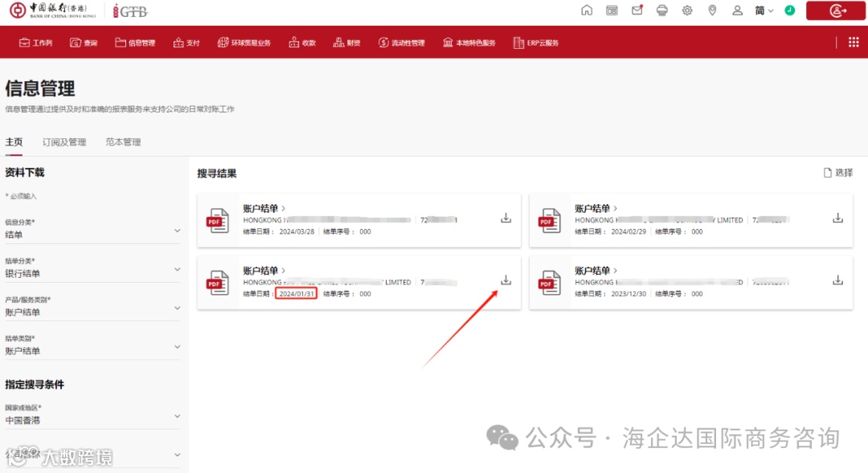Screen dimensions: 868x473
Task: Expand 结单类别 dropdown
Action: (92, 346)
